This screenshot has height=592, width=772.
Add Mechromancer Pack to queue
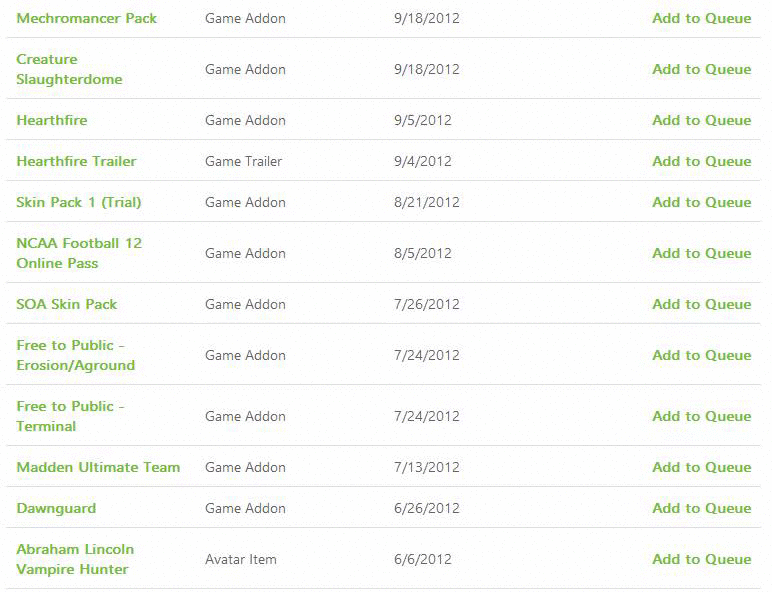pos(701,18)
